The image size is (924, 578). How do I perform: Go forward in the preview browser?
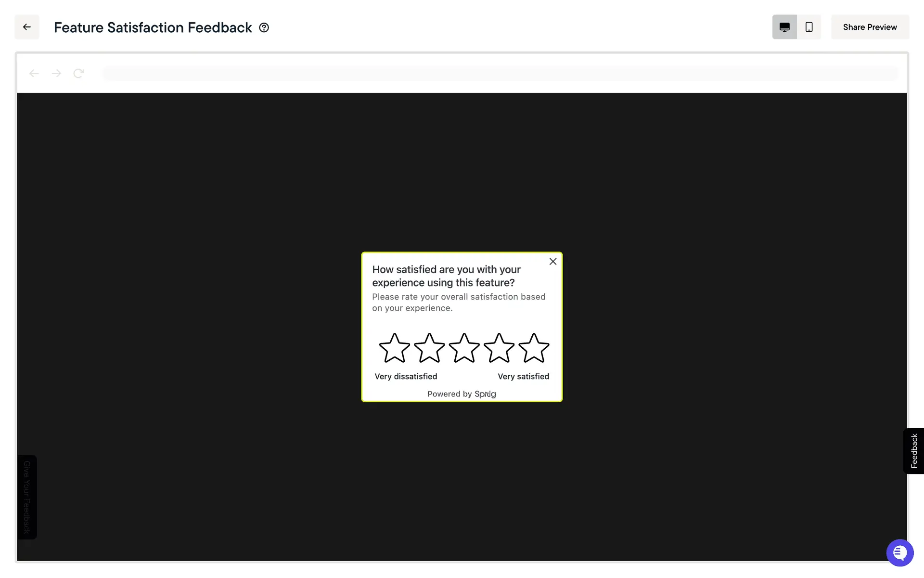pyautogui.click(x=56, y=73)
